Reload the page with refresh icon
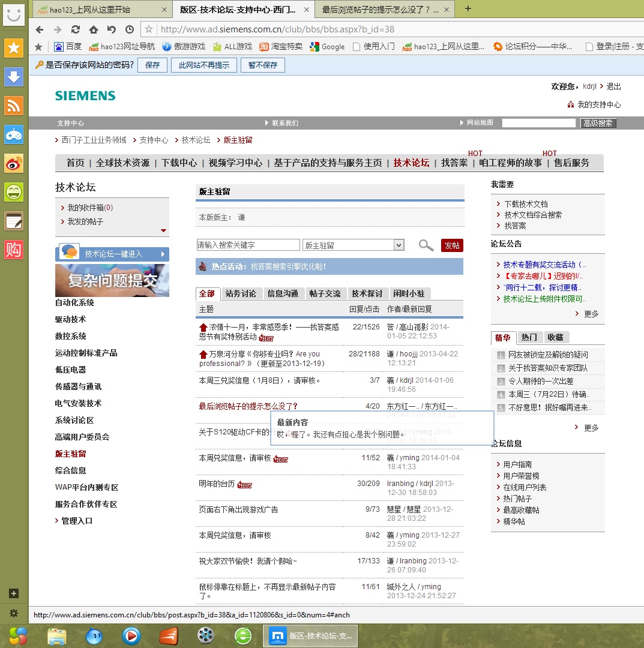This screenshot has height=648, width=644. point(75,29)
